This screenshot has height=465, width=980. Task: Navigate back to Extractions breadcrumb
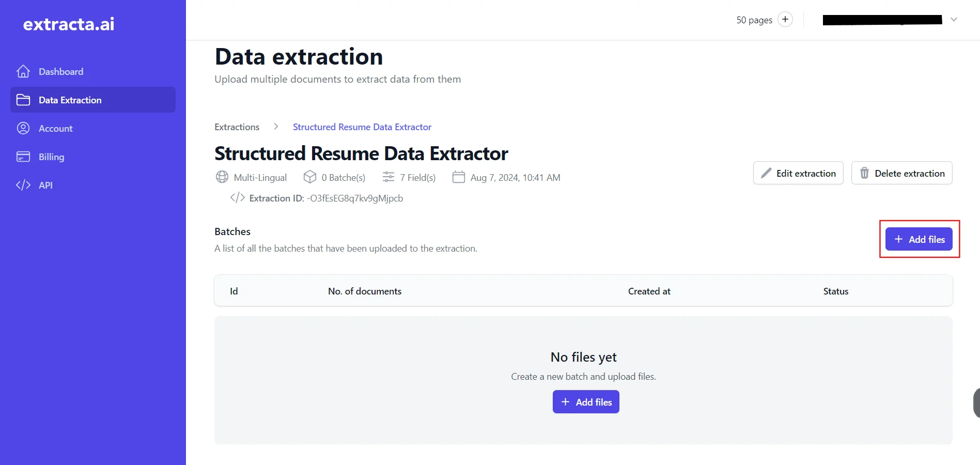pos(237,127)
